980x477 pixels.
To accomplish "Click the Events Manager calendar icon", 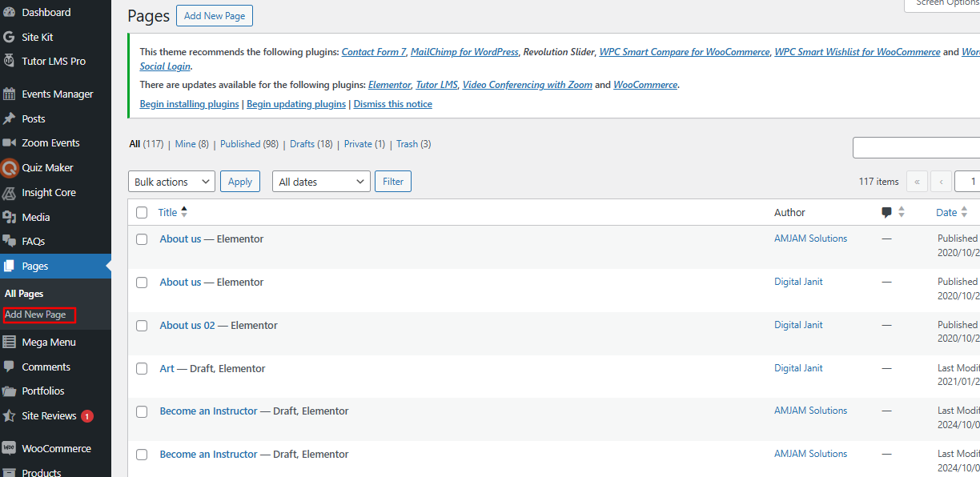I will point(10,94).
